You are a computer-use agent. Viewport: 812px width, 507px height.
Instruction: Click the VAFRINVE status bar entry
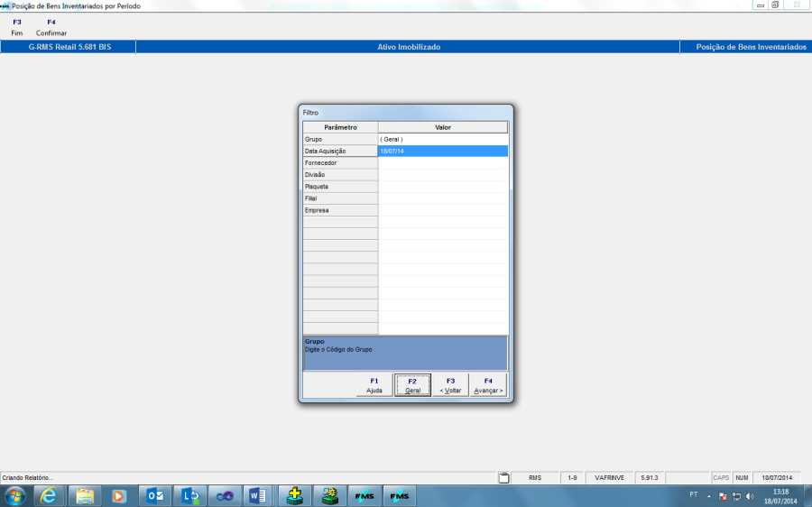609,478
